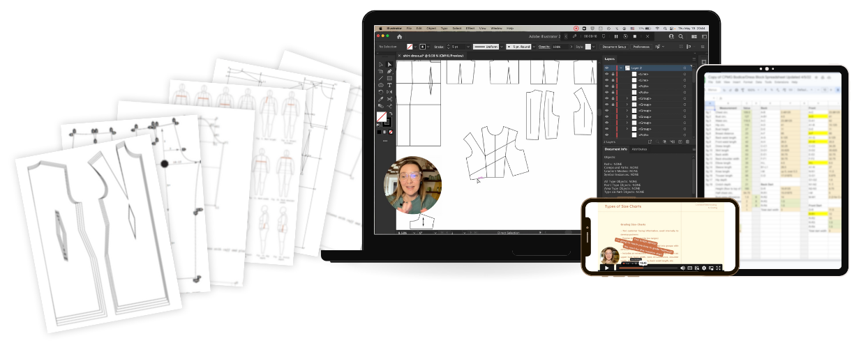Click the macOS Spotlight search icon

point(665,29)
